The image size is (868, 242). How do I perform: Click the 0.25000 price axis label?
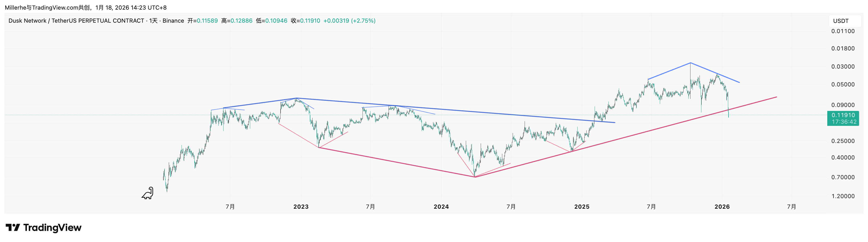843,141
